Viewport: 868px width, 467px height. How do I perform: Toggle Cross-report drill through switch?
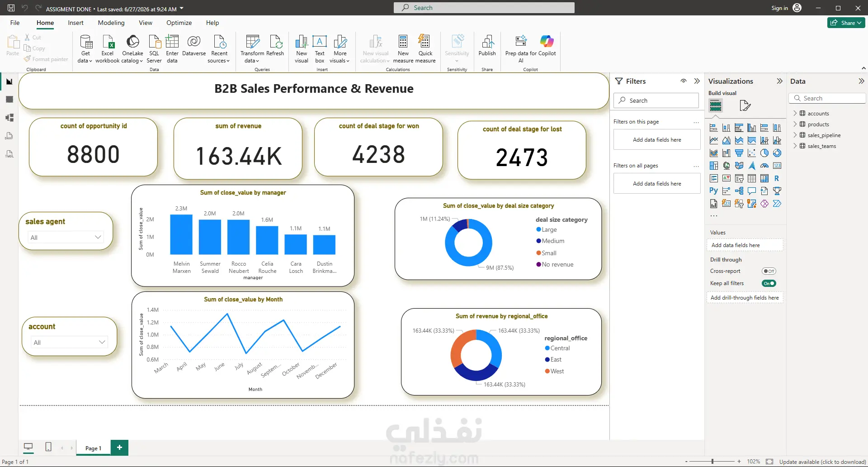[769, 271]
